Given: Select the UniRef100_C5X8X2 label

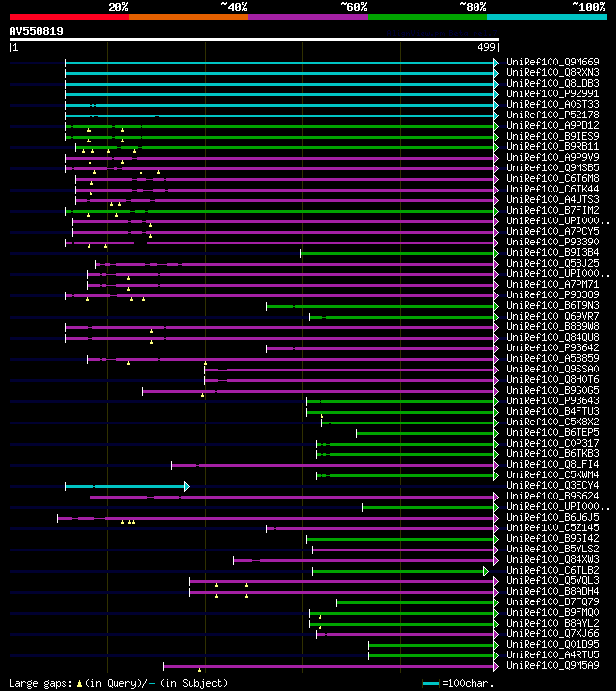Looking at the screenshot, I should (552, 422).
